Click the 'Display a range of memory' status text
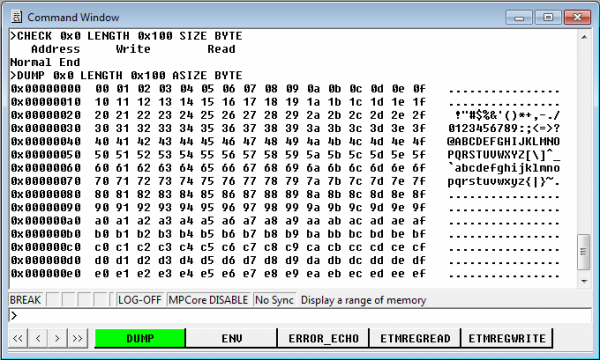 (363, 300)
